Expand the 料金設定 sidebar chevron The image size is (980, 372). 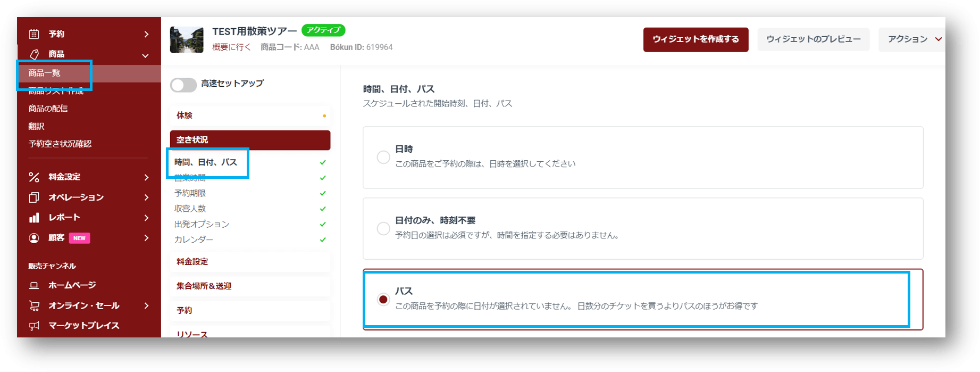[146, 177]
